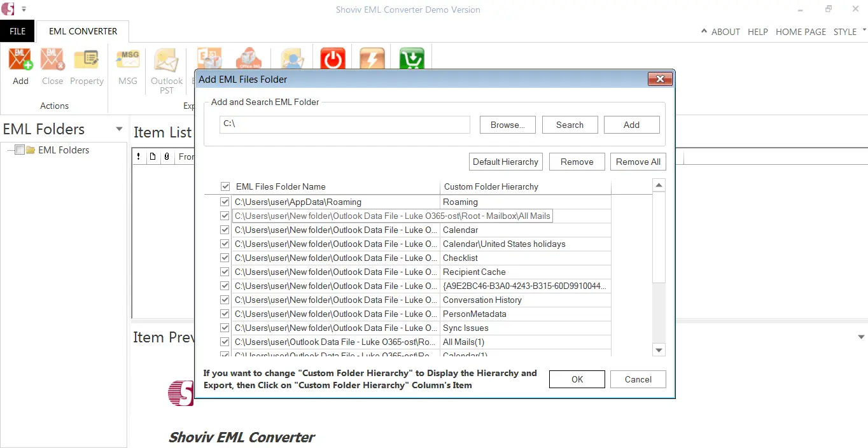This screenshot has height=448, width=868.
Task: Confirm the dialog with OK
Action: click(577, 379)
